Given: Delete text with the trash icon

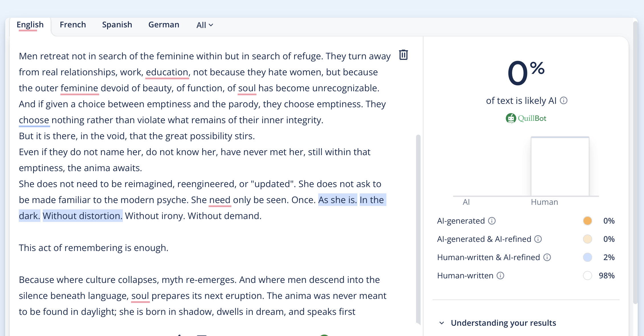Looking at the screenshot, I should click(x=403, y=55).
